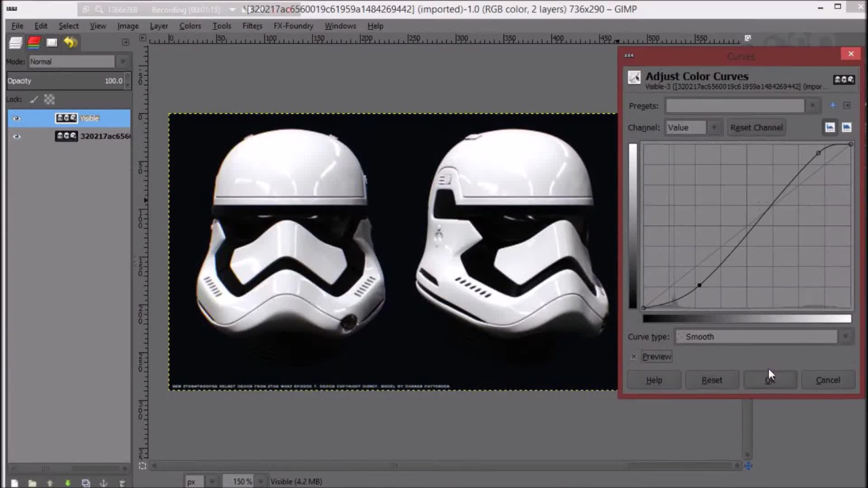Open the 150% zoom dropdown

245,482
